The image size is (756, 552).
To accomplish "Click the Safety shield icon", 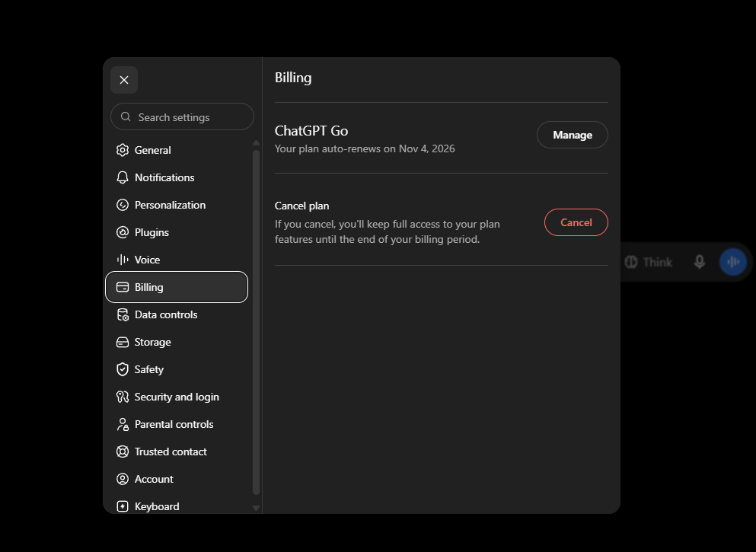I will pos(123,369).
